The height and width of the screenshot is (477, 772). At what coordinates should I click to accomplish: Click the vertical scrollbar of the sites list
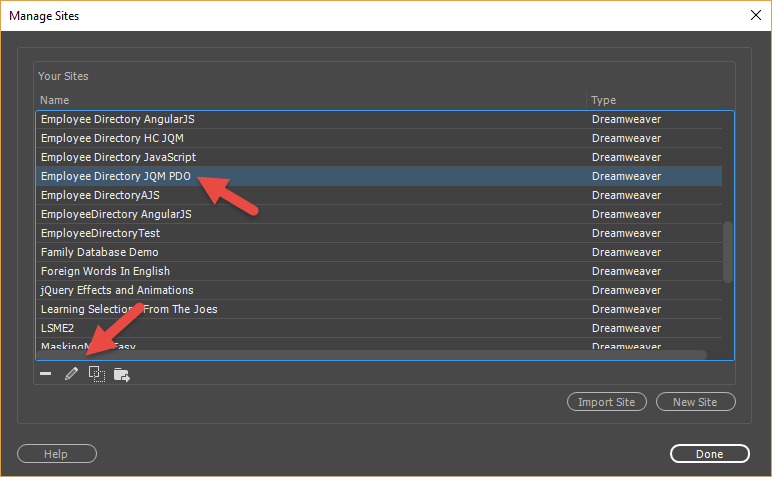728,250
